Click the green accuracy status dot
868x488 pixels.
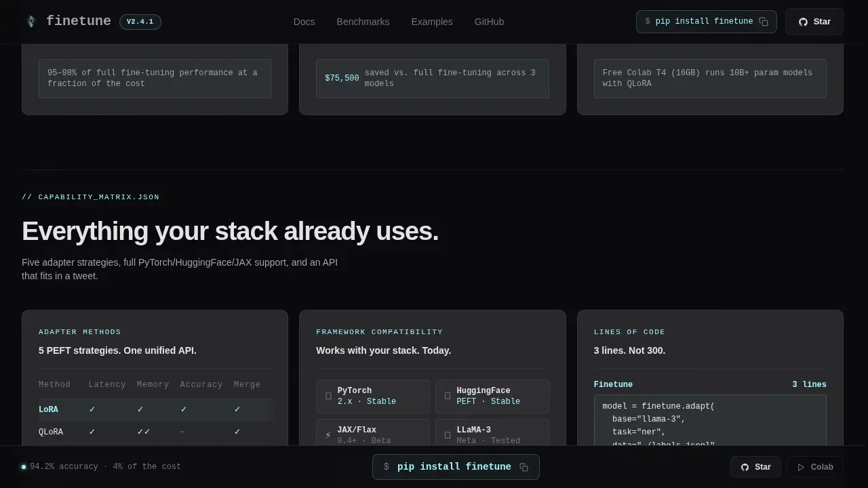pos(24,467)
